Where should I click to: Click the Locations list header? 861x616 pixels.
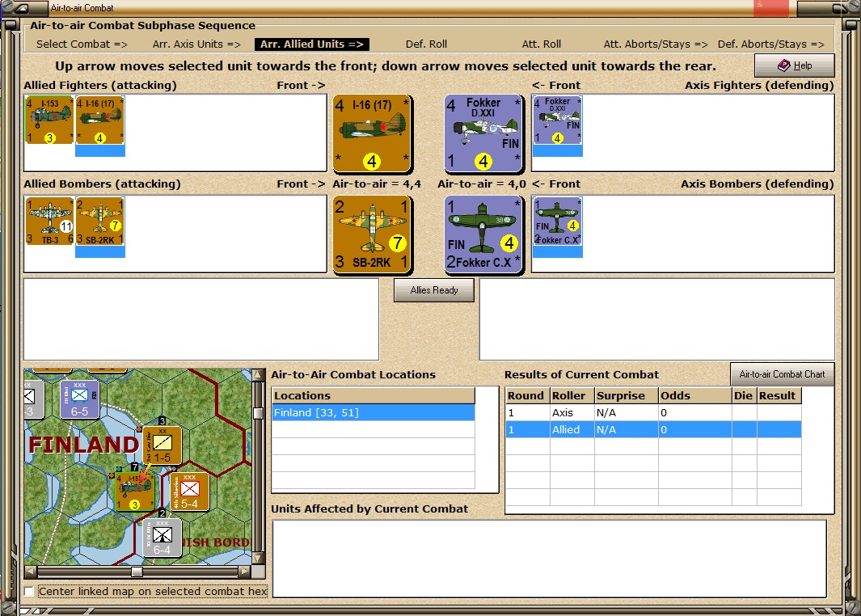pyautogui.click(x=374, y=395)
